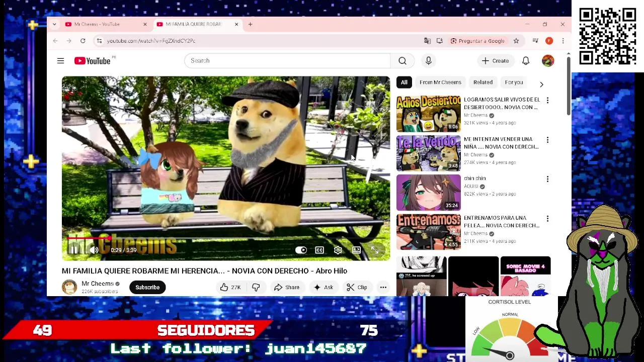Enter fullscreen mode
The width and height of the screenshot is (644, 362).
375,250
